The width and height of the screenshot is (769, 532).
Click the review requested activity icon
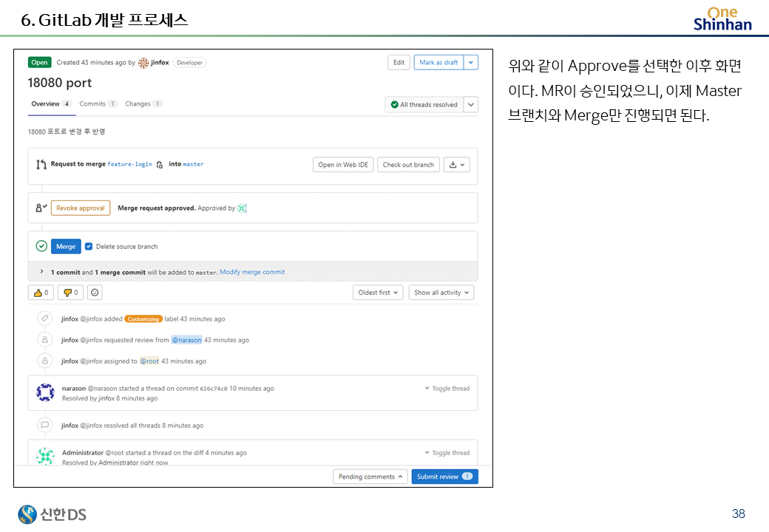click(44, 339)
